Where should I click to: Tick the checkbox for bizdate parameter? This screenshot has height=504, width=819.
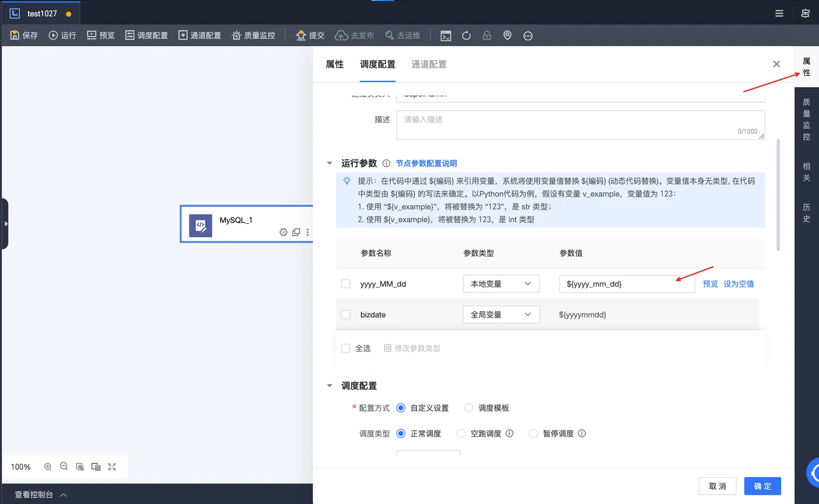pyautogui.click(x=346, y=315)
